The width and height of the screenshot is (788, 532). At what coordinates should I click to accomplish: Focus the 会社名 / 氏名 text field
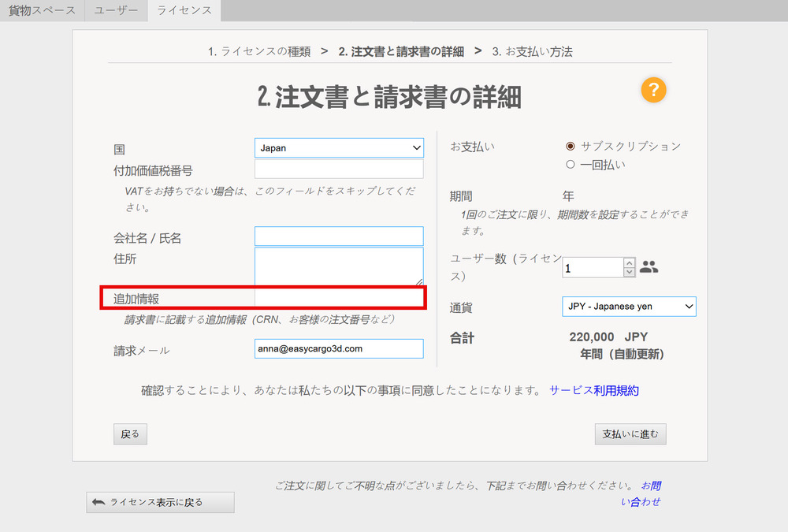[339, 236]
